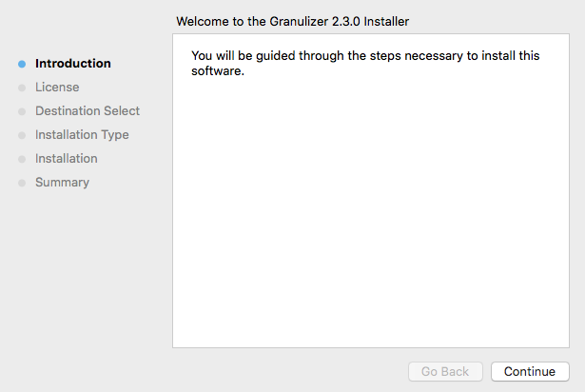This screenshot has width=585, height=392.
Task: Click the bullet next to Installation Type
Action: click(22, 135)
